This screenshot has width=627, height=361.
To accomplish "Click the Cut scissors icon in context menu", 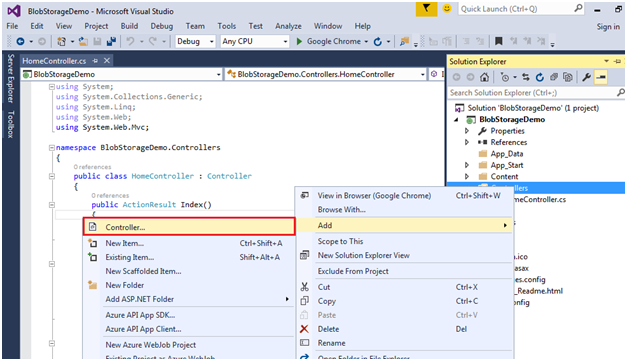I will coord(304,287).
